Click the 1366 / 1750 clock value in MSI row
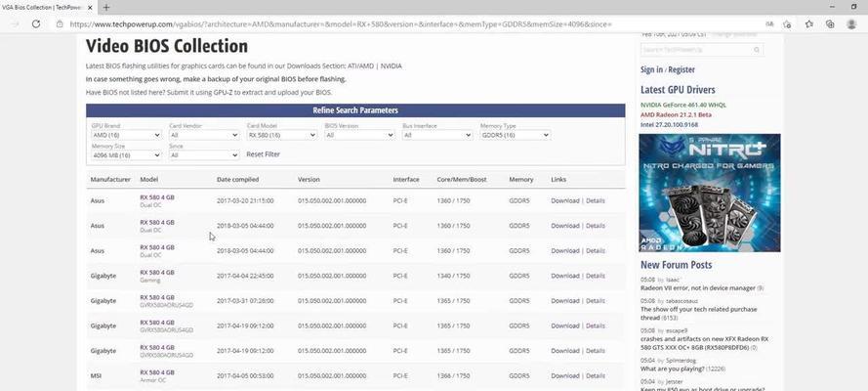Viewport: 868px width, 391px height. (453, 375)
